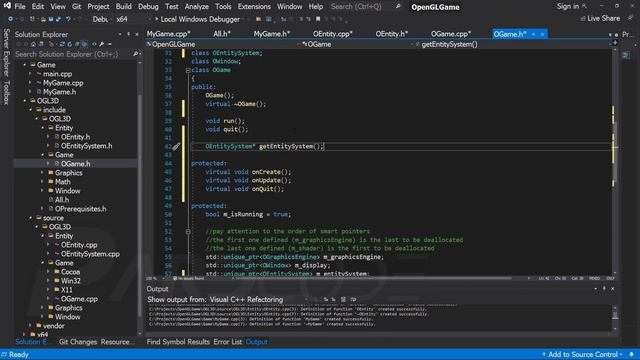Click the Solution Explorer Home icon
Viewport: 640px width, 360px height.
(33, 44)
